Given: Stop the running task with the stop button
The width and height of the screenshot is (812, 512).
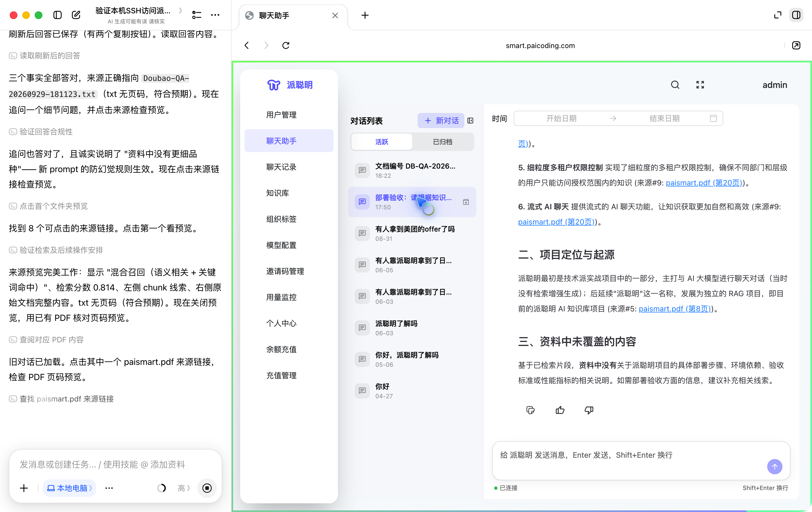Looking at the screenshot, I should [207, 488].
